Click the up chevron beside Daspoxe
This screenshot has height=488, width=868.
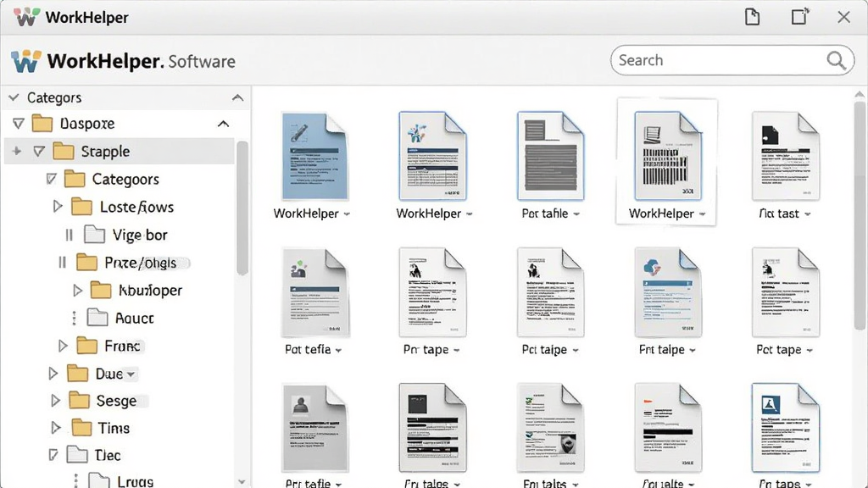pyautogui.click(x=223, y=124)
